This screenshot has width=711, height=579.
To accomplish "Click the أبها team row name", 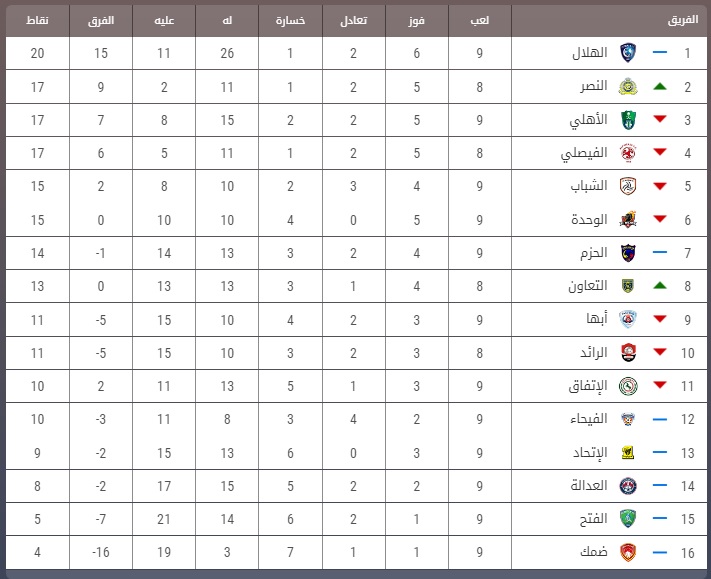I will [597, 319].
